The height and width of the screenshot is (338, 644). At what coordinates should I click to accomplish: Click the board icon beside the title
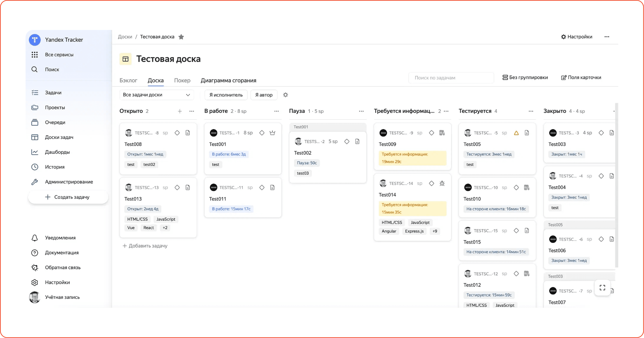(x=125, y=59)
